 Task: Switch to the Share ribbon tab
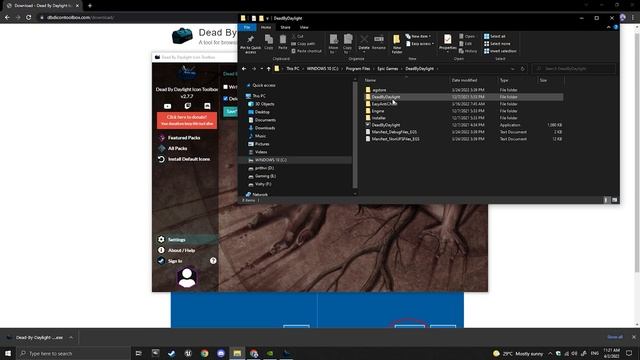(285, 27)
